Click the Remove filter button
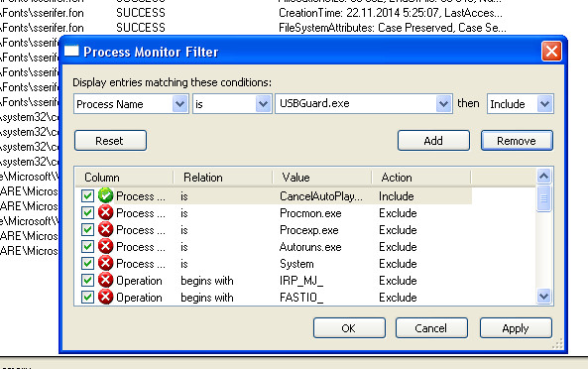The image size is (588, 369). click(x=517, y=141)
